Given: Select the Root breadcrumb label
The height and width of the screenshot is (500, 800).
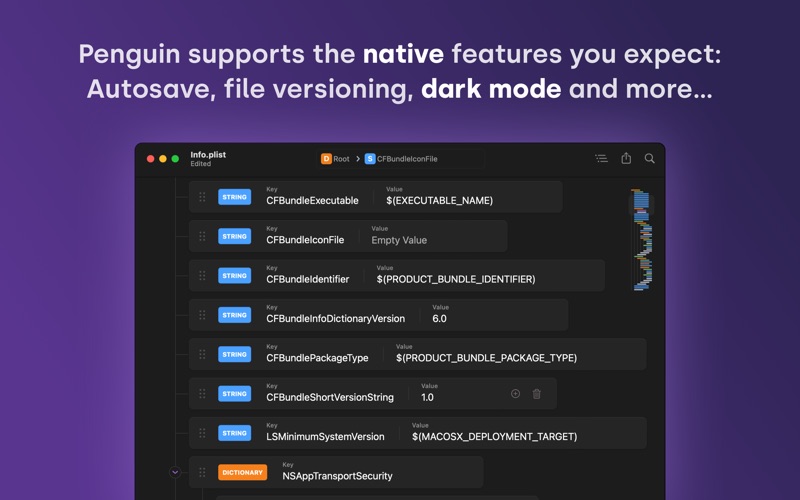Looking at the screenshot, I should pos(341,159).
